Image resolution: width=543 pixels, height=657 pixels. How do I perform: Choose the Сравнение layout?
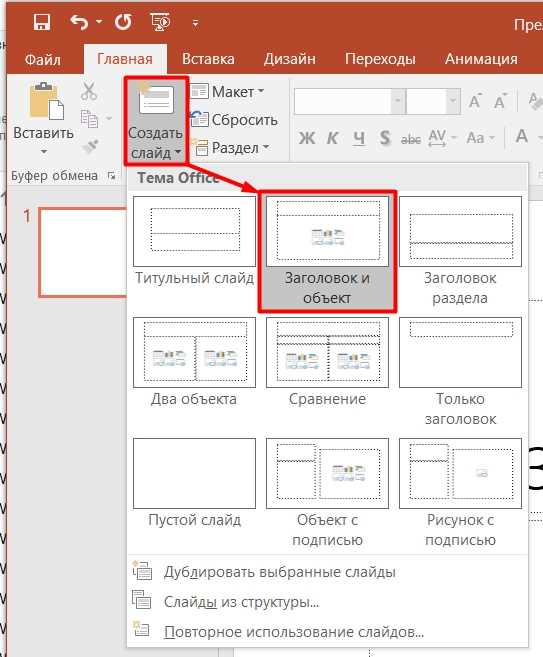[327, 363]
